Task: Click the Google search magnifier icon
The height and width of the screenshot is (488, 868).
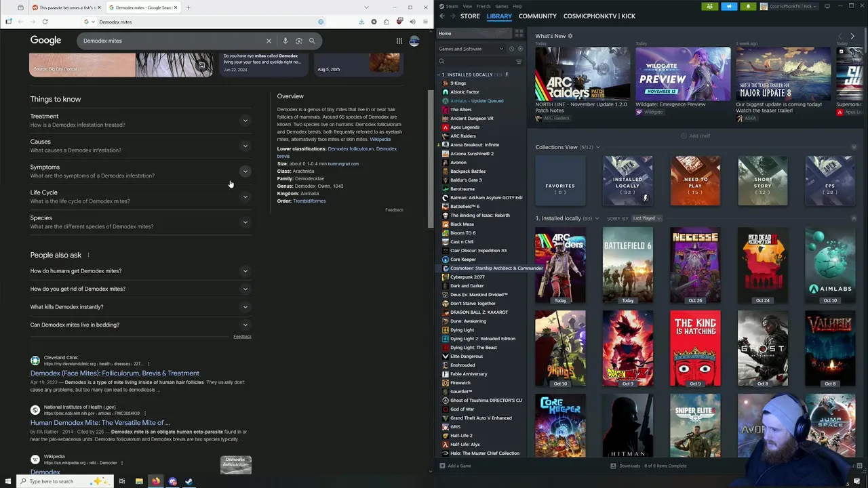Action: click(312, 41)
